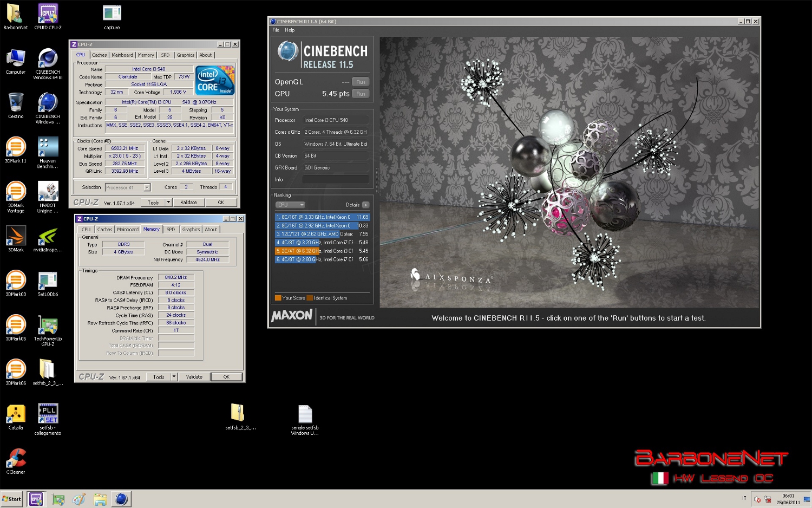Click IT language indicator in system tray
Screen dimensions: 812x508
point(744,498)
